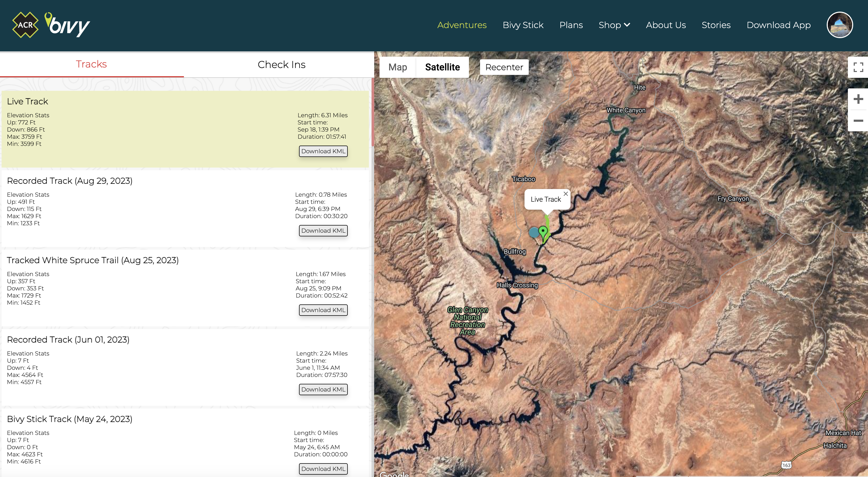Click the tracks list scrollbar
The height and width of the screenshot is (477, 868).
click(373, 112)
